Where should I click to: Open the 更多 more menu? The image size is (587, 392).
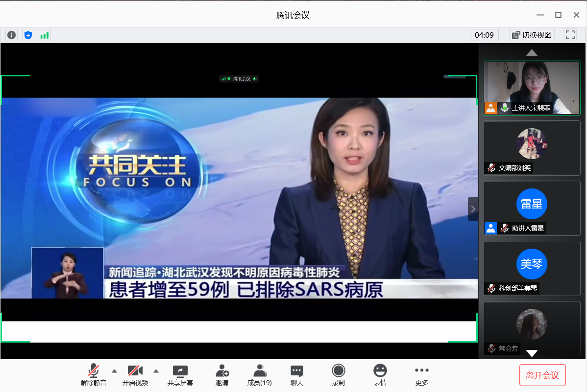click(421, 375)
